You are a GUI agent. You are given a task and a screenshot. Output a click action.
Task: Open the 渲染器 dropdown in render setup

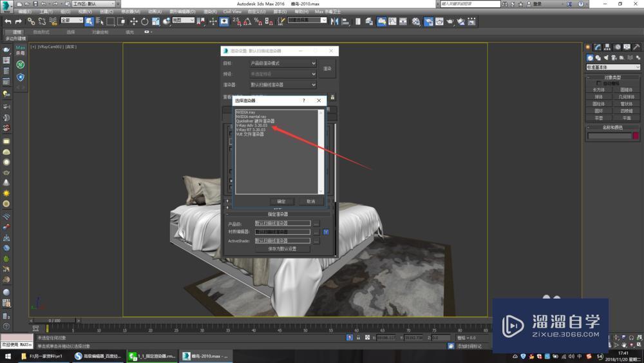tap(283, 84)
